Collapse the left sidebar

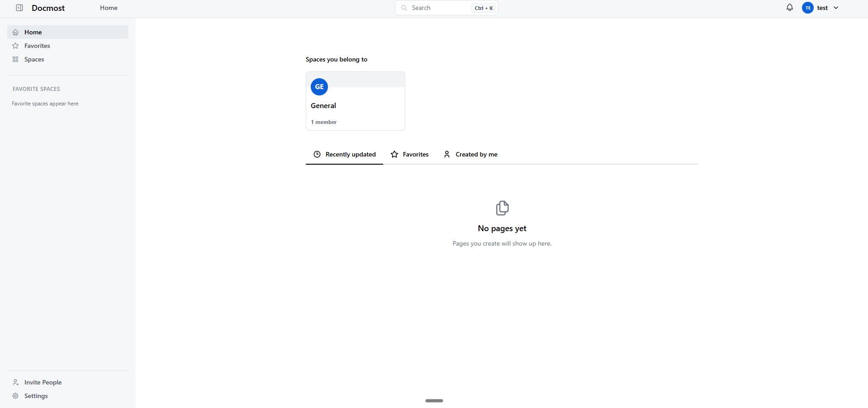click(x=19, y=8)
